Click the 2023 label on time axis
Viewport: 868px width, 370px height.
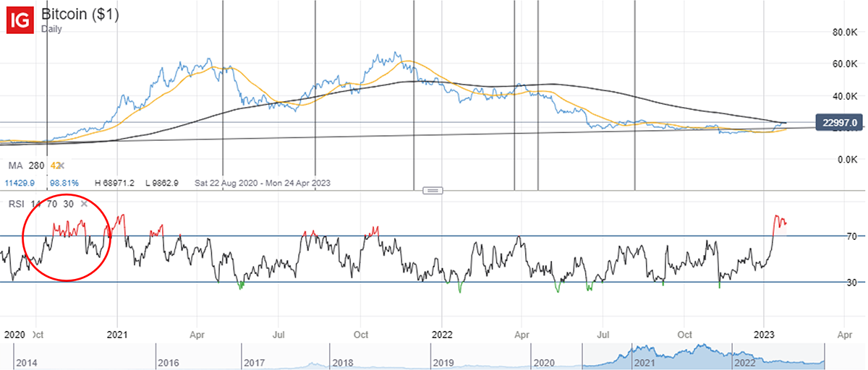coord(765,335)
